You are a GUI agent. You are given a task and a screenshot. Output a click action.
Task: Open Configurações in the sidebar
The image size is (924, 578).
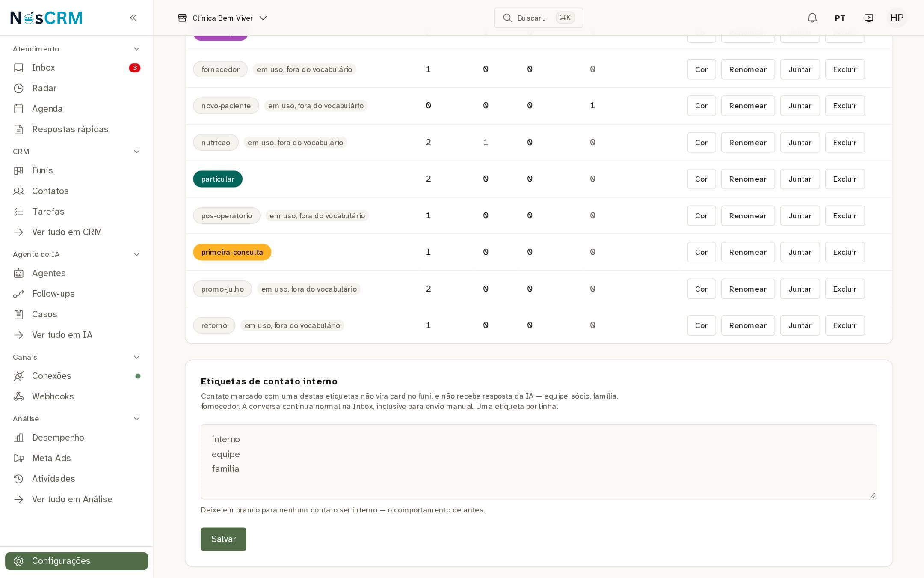77,561
